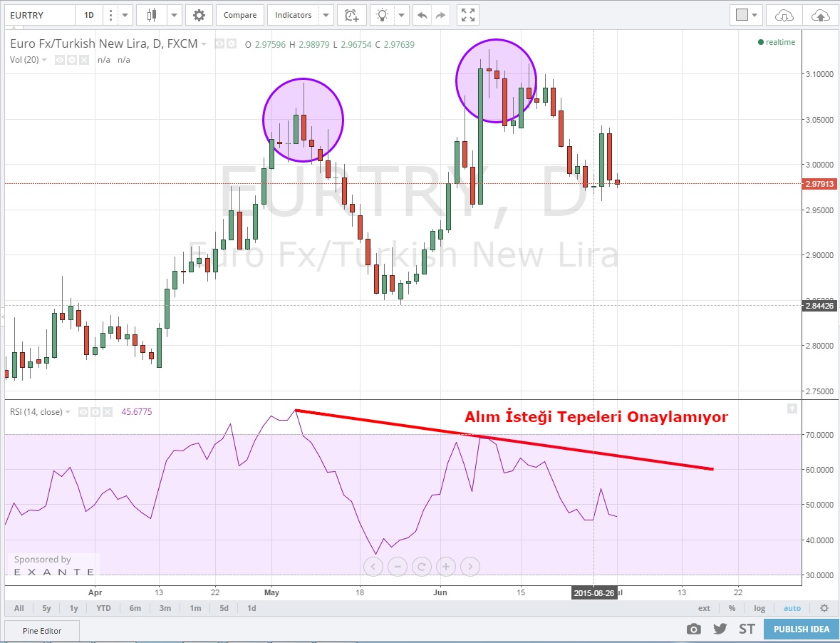Save chart using the cloud upload icon
The height and width of the screenshot is (643, 840).
[x=821, y=15]
